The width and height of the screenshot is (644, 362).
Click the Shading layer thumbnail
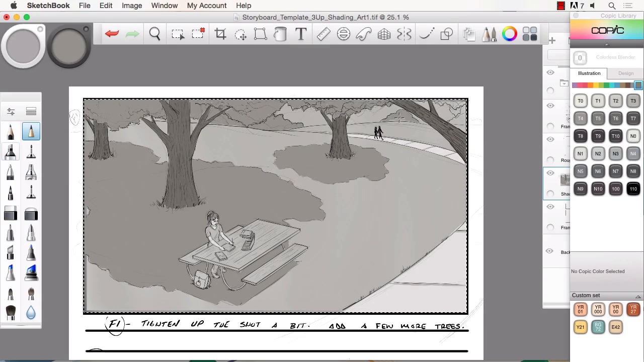[565, 179]
